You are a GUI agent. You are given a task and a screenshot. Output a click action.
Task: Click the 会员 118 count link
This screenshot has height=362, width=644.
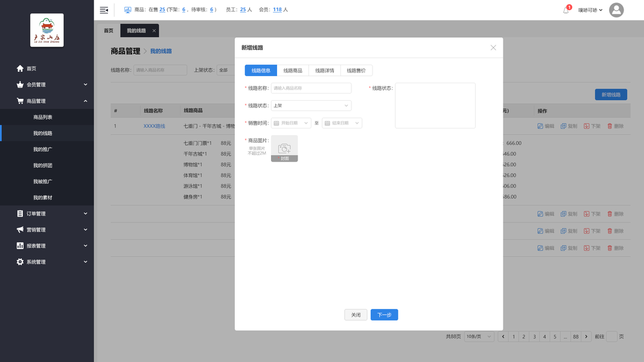point(277,10)
